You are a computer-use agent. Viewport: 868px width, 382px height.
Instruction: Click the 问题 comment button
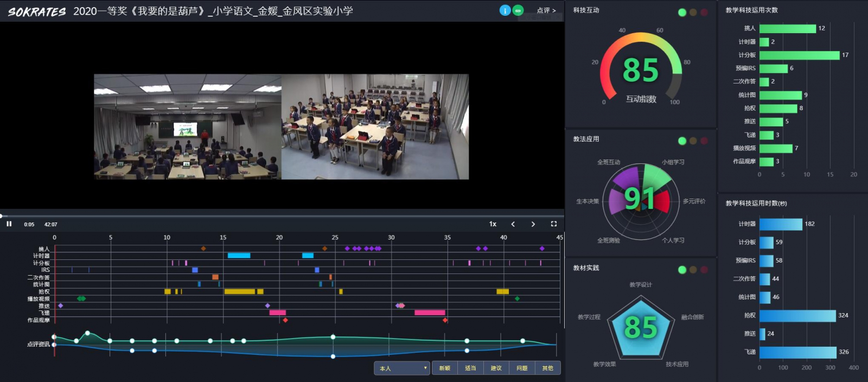tap(522, 368)
